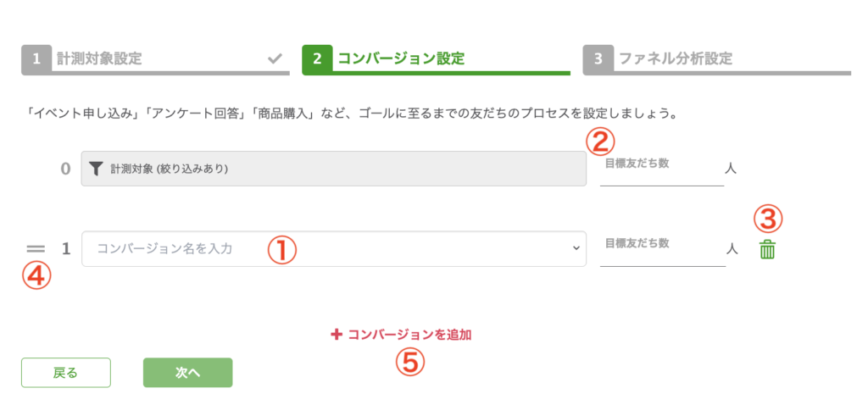
Task: Click the step number 1 badge
Action: click(x=36, y=59)
